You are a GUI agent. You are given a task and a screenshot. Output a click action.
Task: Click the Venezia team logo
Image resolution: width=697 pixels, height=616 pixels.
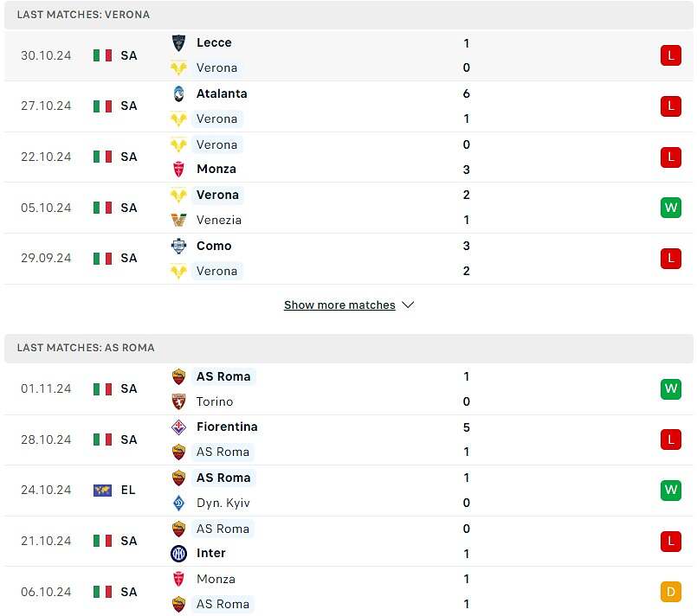coord(178,220)
